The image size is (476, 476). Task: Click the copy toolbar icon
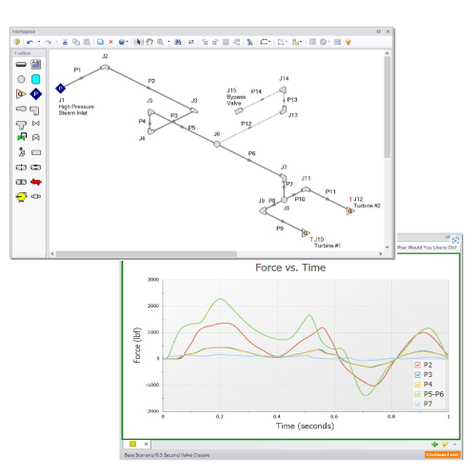pos(76,42)
